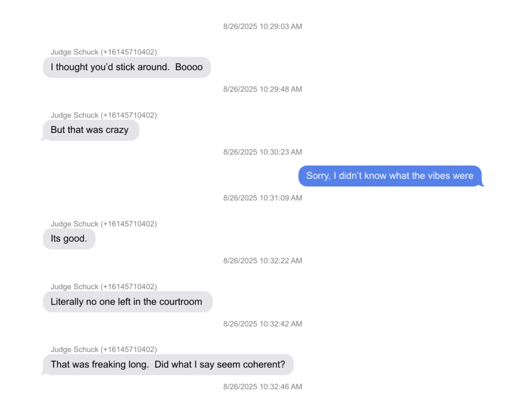532x394 pixels.
Task: Open sender contact above "That was freaking long"
Action: (104, 350)
